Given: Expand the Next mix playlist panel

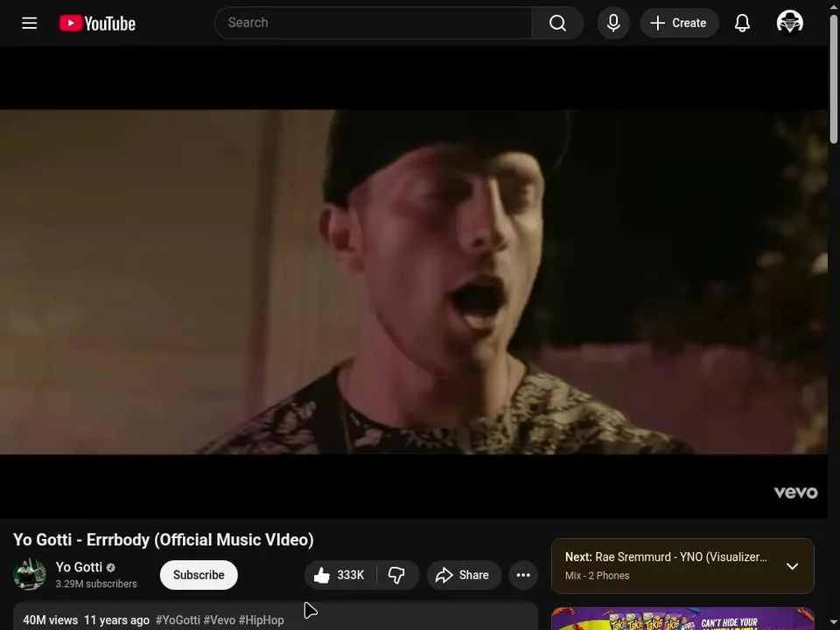Looking at the screenshot, I should click(792, 566).
